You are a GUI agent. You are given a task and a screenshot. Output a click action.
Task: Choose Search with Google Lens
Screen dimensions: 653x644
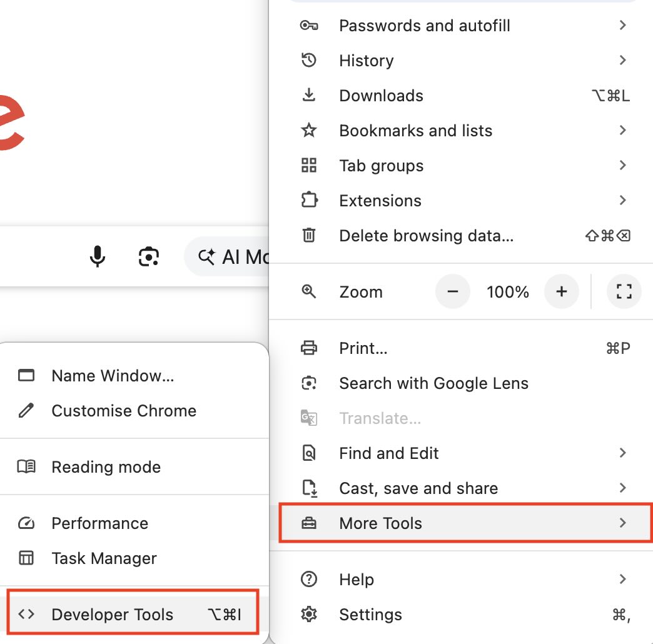[433, 383]
